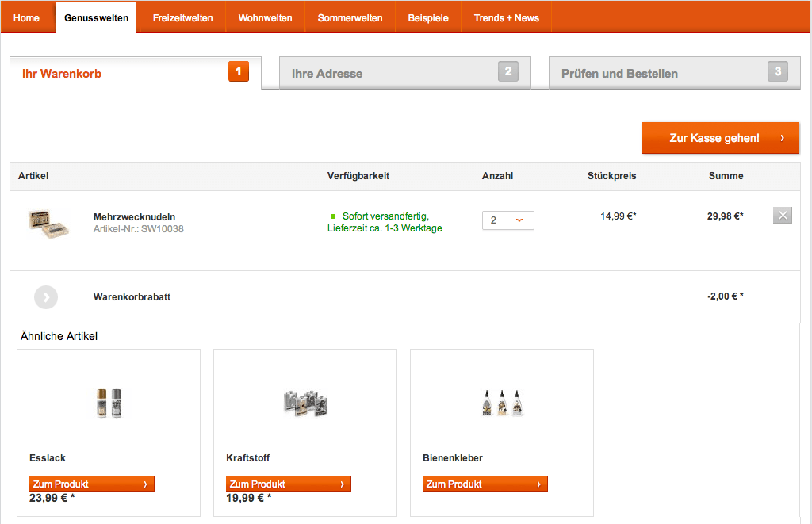Open the Home menu item
Viewport: 812px width, 524px height.
coord(27,17)
